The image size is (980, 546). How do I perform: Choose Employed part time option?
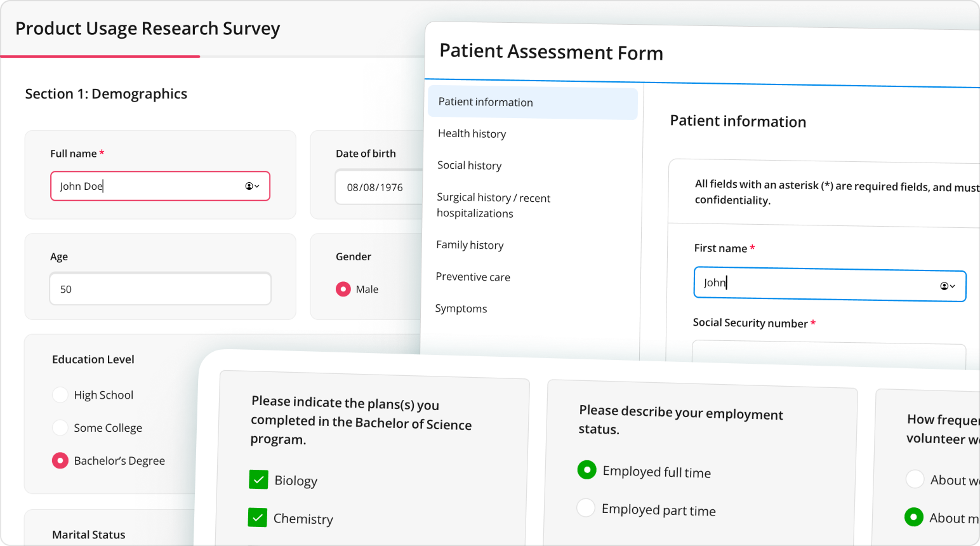(x=586, y=508)
